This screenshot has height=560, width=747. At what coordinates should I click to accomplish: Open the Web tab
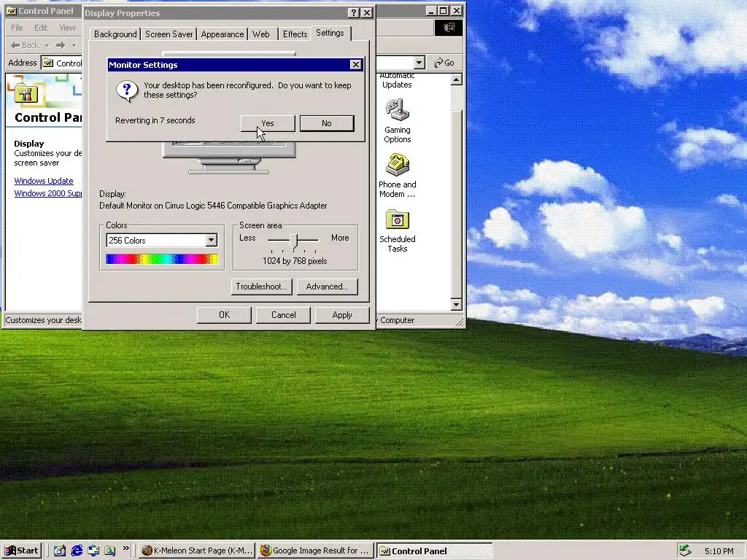pos(261,34)
